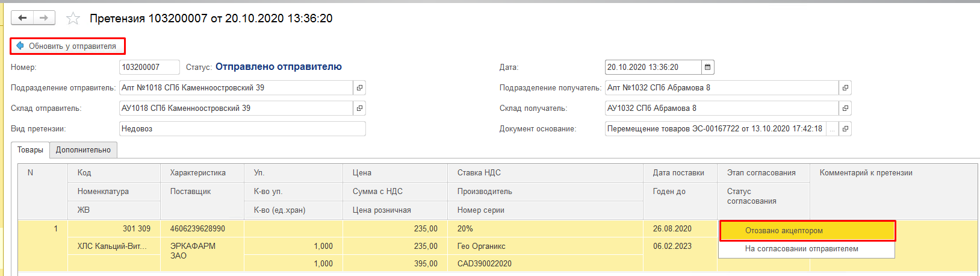Click supplier cell ЭРКАФАРМ ЗАО
Image resolution: width=980 pixels, height=276 pixels.
click(193, 251)
